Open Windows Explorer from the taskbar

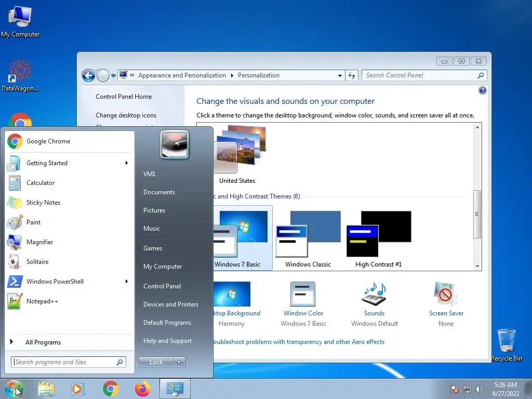click(x=46, y=389)
